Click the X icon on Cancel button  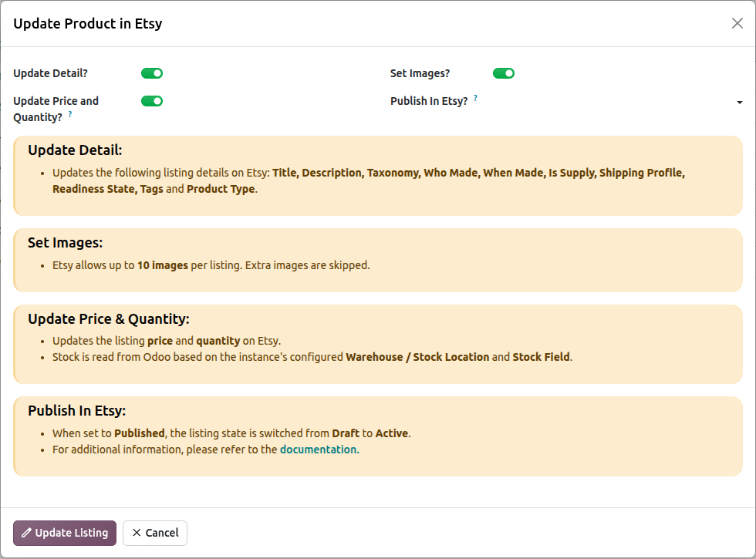click(137, 533)
